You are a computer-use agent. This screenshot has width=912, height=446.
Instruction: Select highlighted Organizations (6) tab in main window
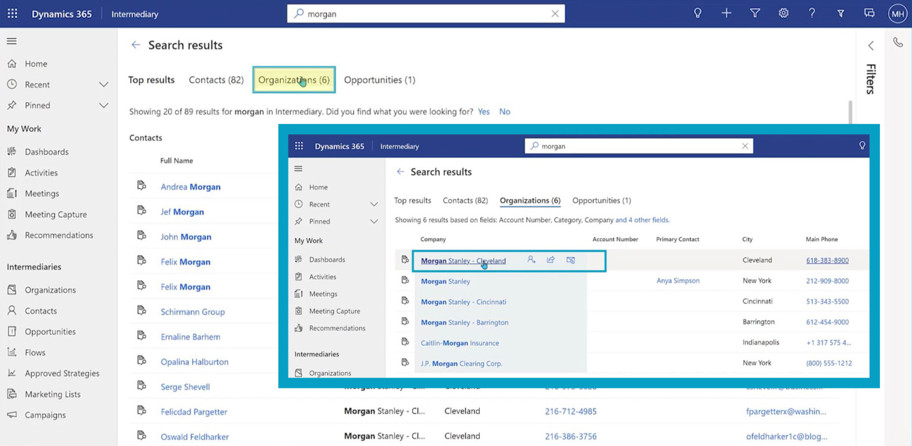pos(294,80)
